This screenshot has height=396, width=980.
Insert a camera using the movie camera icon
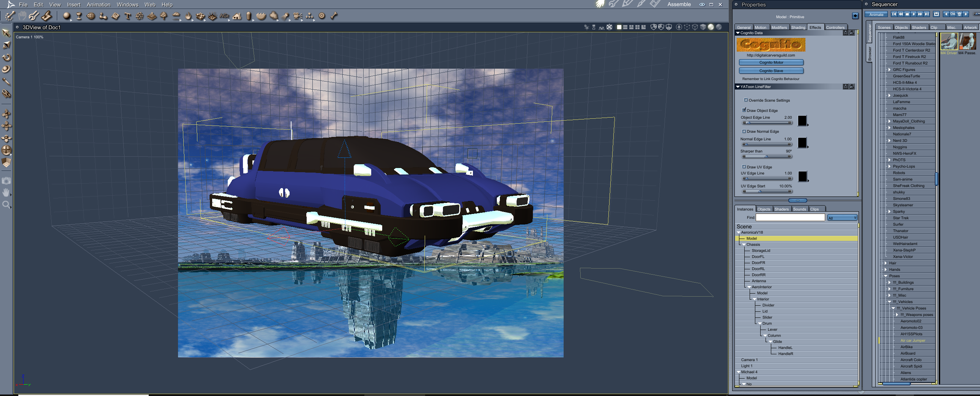tap(298, 16)
